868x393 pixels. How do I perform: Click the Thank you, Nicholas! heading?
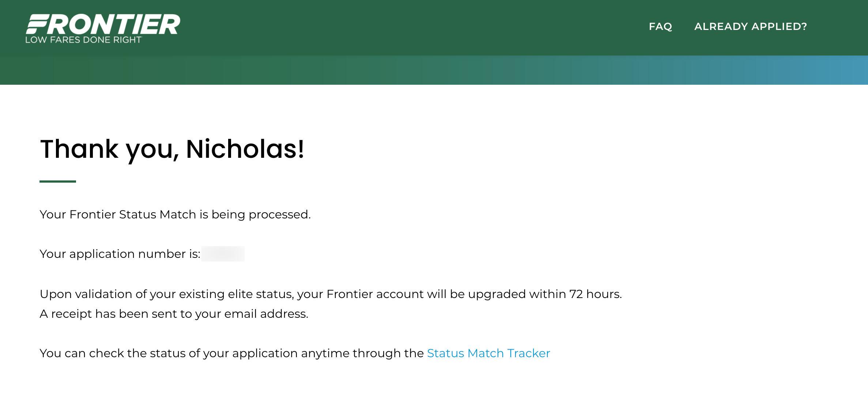pos(172,149)
